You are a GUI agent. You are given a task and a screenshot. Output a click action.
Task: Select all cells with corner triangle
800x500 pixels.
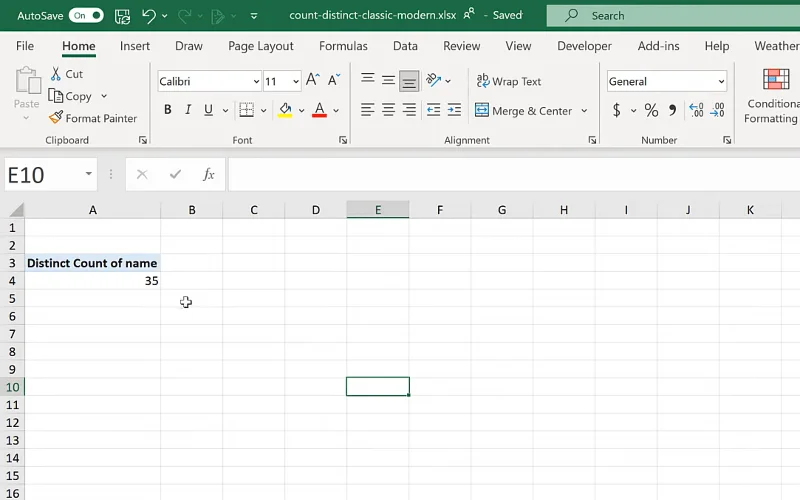[16, 210]
